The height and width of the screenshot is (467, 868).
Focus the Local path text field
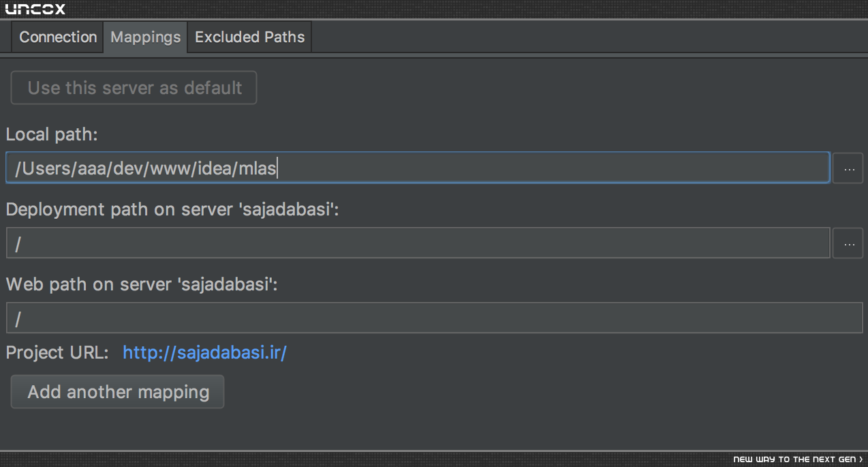point(418,168)
